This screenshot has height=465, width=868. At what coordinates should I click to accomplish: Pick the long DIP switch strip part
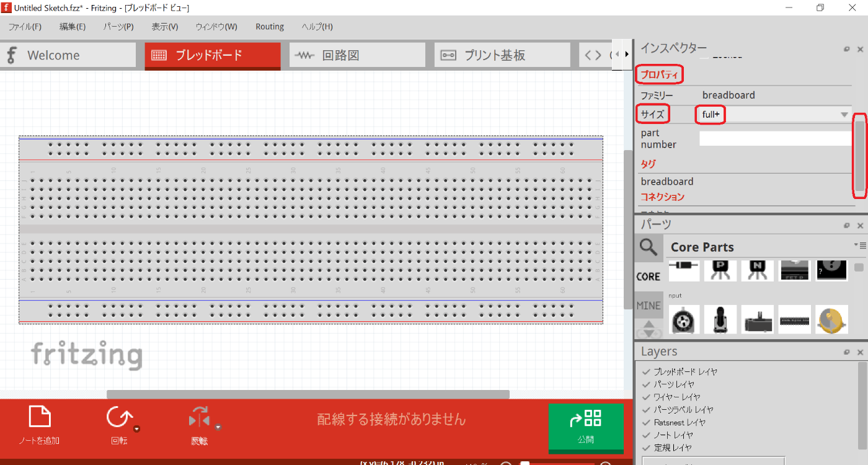coord(795,319)
